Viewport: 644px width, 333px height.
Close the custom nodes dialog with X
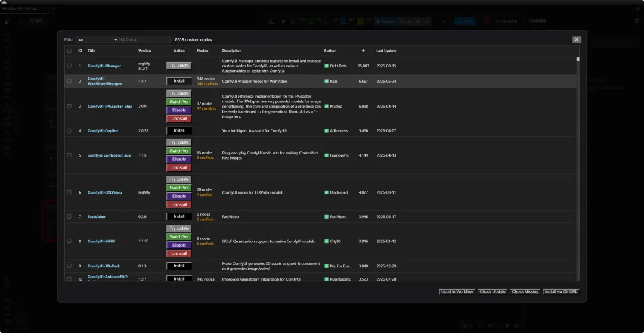[x=577, y=39]
